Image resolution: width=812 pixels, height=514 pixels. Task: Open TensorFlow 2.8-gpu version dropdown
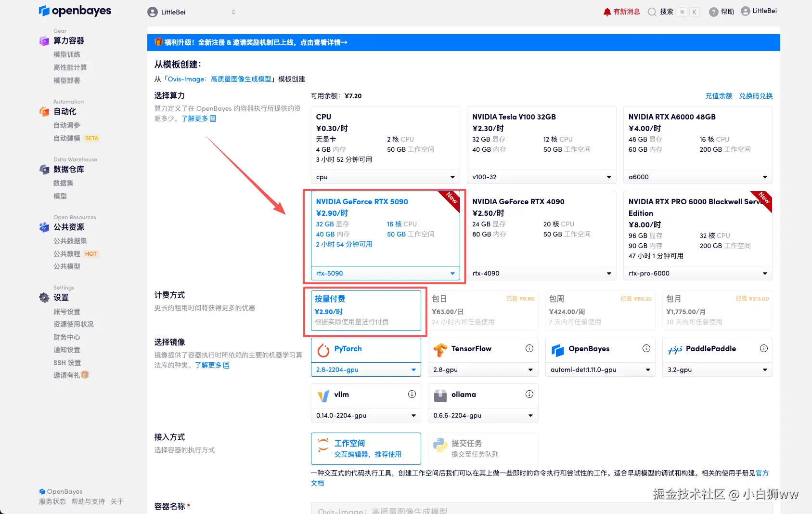483,370
